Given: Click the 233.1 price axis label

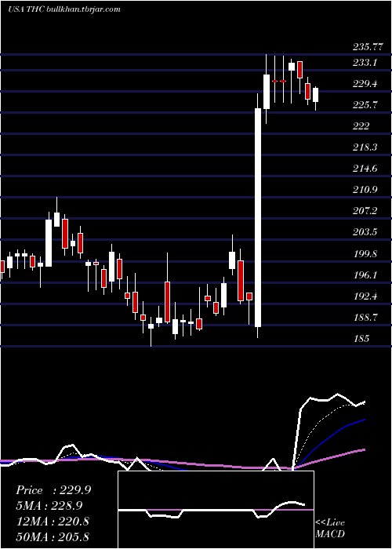Looking at the screenshot, I should tap(365, 63).
